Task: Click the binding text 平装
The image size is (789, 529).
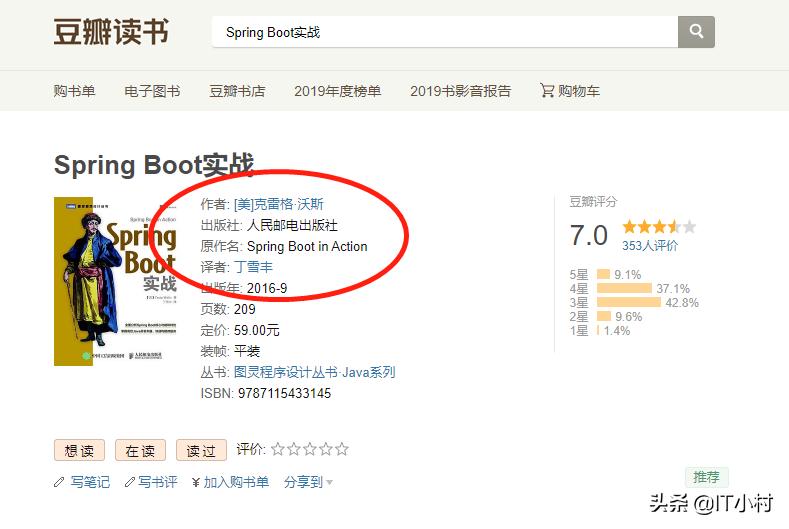Action: point(247,351)
